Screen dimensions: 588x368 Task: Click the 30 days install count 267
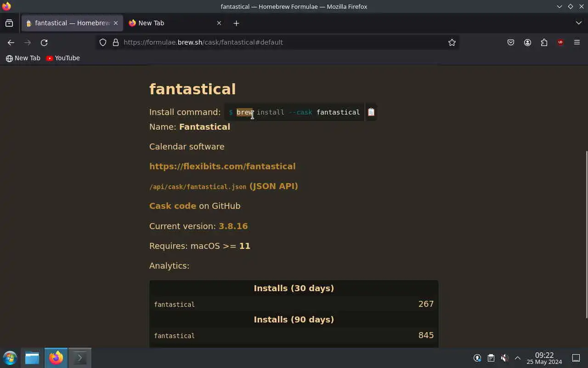[426, 304]
